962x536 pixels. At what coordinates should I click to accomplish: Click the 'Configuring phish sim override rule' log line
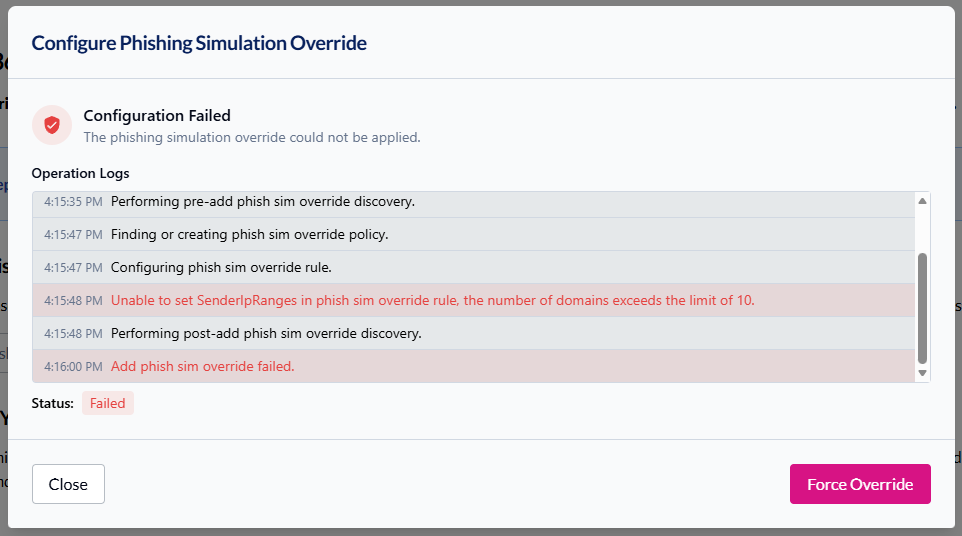coord(221,267)
